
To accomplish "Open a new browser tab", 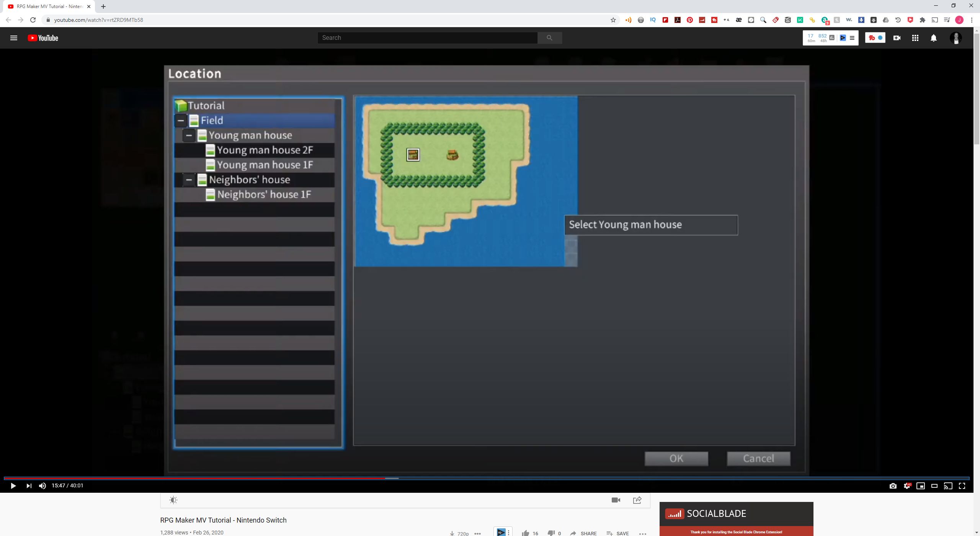I will [x=103, y=7].
